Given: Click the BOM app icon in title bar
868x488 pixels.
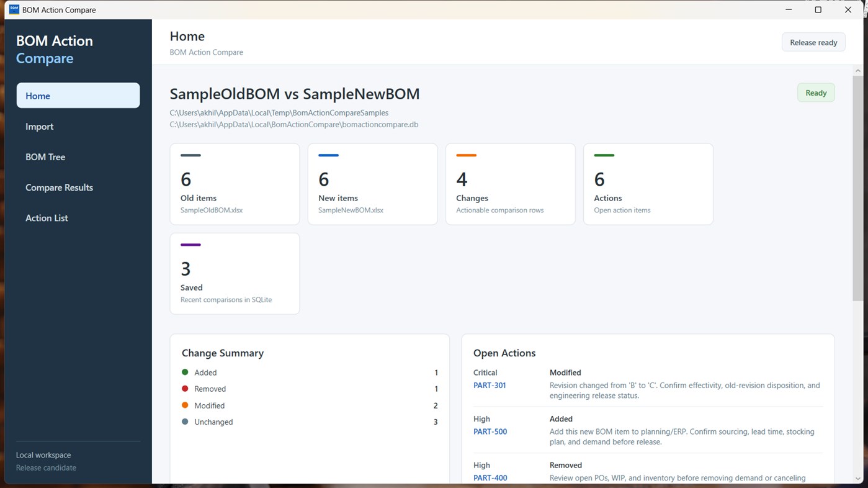Looking at the screenshot, I should coord(14,9).
